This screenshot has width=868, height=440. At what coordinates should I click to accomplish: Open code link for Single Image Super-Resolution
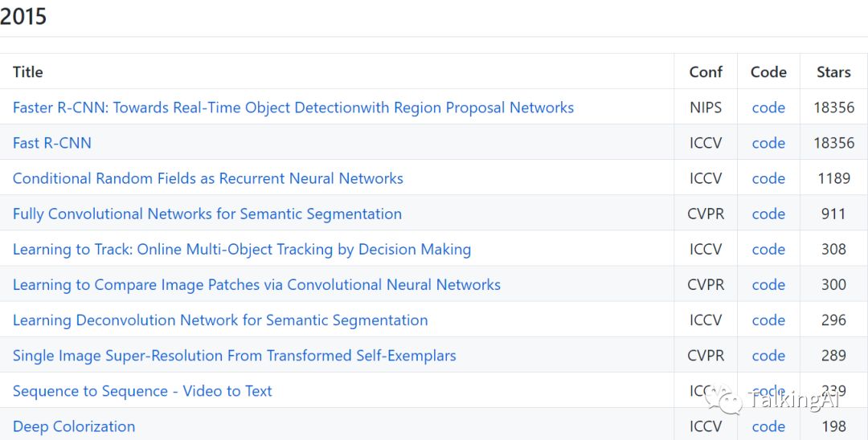coord(768,355)
